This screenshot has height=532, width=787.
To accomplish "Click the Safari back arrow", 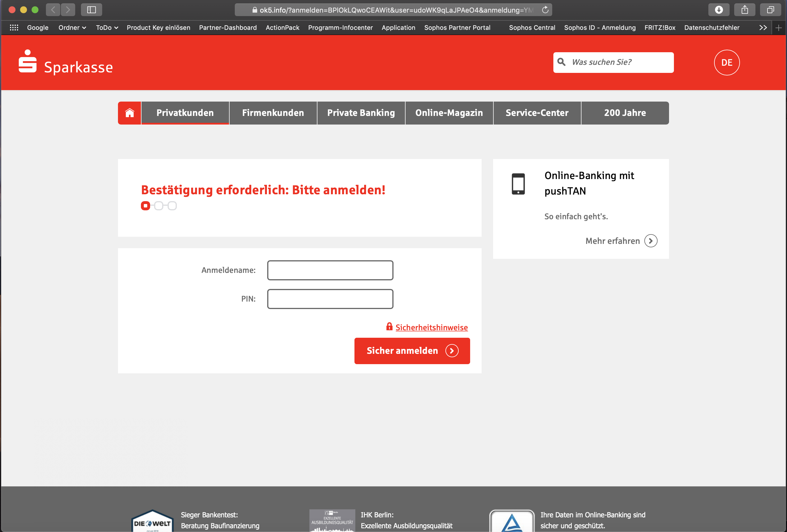I will coord(53,10).
